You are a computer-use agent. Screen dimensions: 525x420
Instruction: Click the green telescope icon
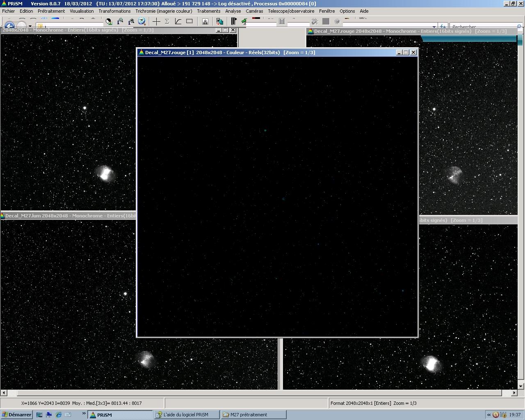click(x=244, y=21)
